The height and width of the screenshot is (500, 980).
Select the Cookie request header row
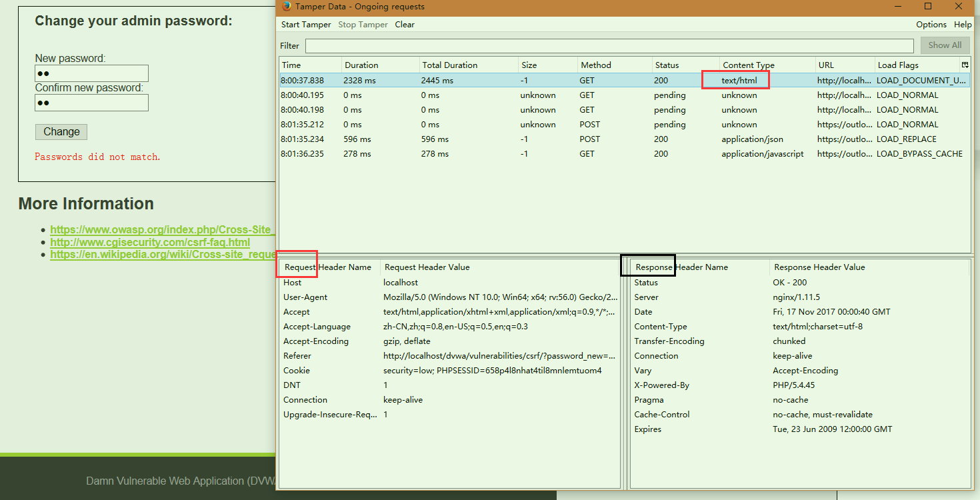448,371
